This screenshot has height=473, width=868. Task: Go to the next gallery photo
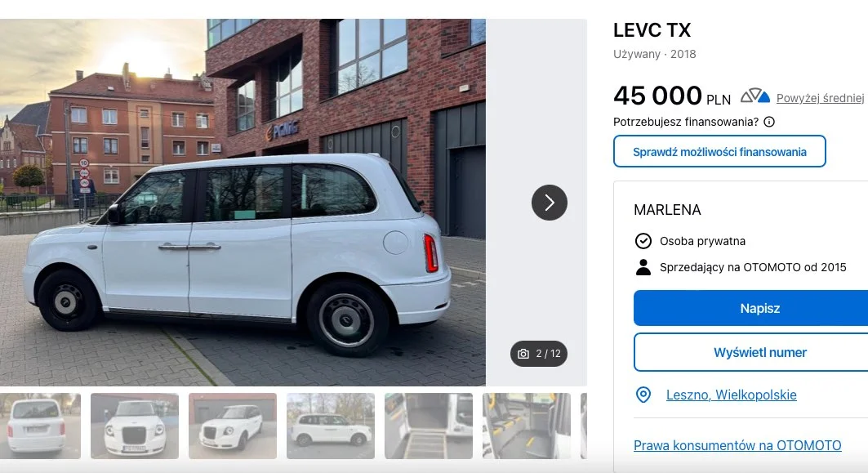pos(549,203)
